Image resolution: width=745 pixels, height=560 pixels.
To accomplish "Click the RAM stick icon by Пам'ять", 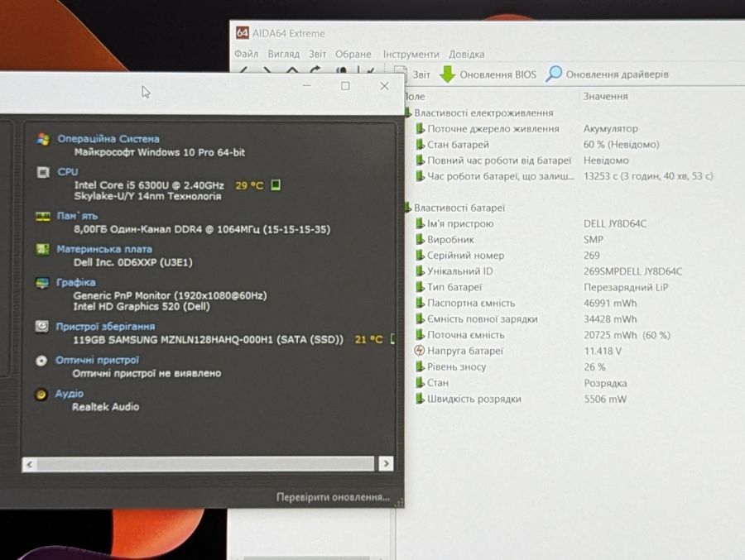I will (43, 217).
